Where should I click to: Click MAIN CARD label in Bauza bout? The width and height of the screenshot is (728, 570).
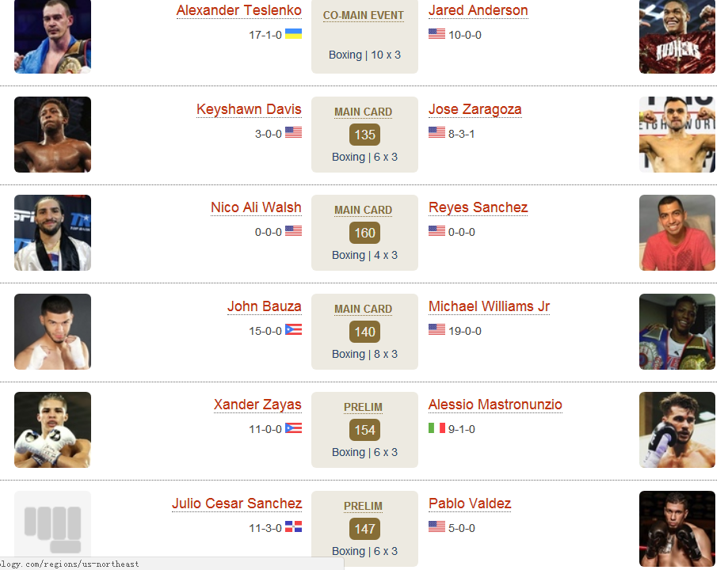(x=363, y=309)
